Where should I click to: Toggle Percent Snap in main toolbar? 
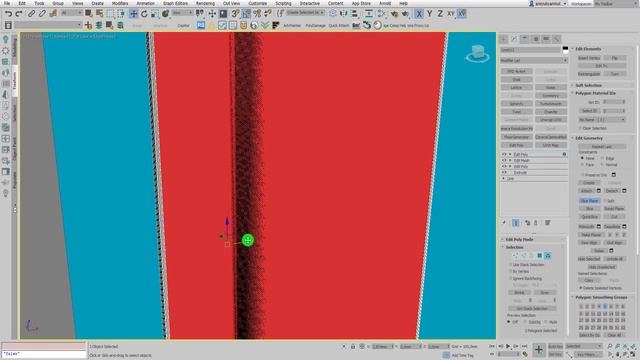coord(257,14)
